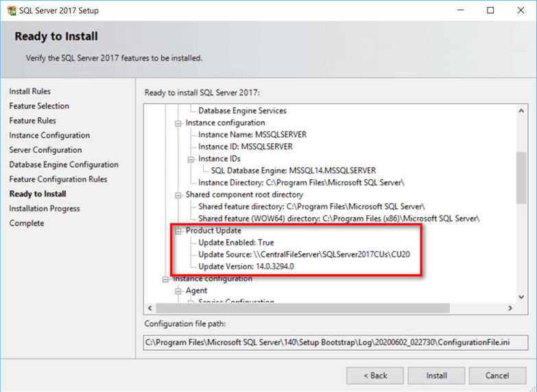This screenshot has width=537, height=392.
Task: Select the Update Source row
Action: click(304, 255)
